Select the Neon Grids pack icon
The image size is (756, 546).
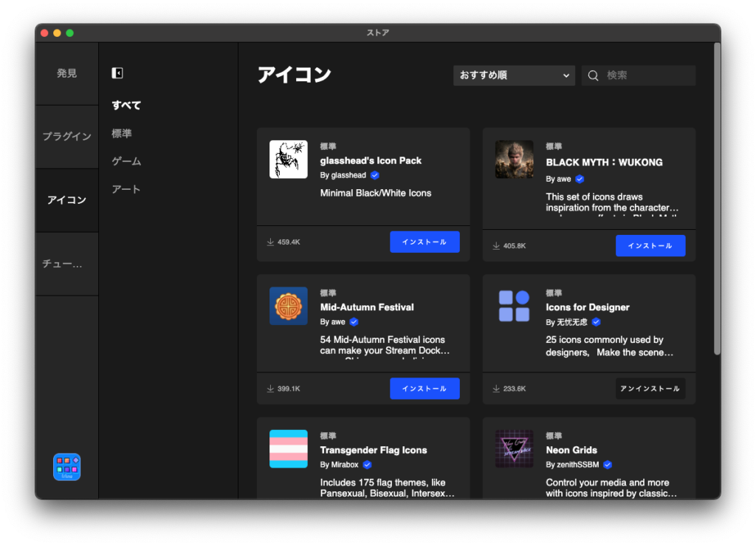tap(514, 448)
